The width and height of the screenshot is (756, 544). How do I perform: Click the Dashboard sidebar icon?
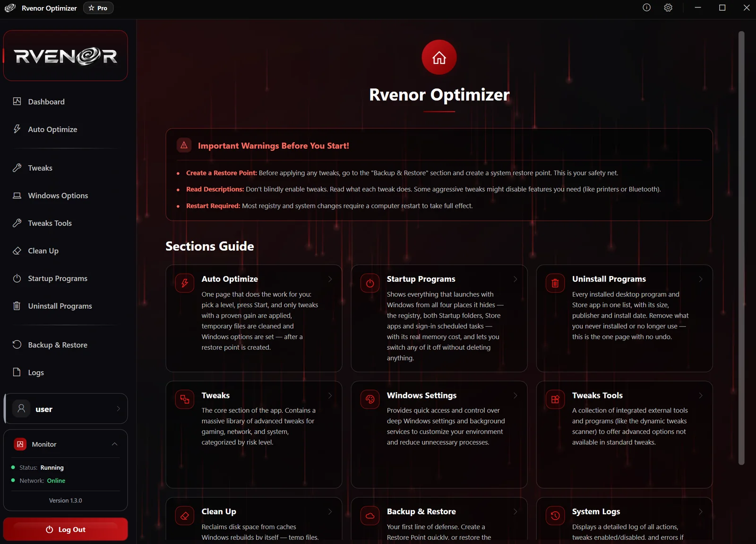click(17, 101)
